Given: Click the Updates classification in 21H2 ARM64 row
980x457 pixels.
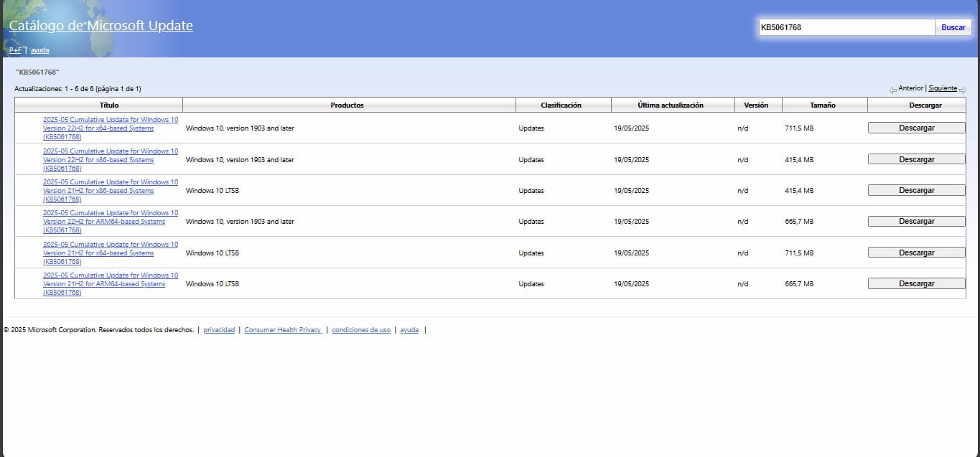Looking at the screenshot, I should tap(531, 284).
